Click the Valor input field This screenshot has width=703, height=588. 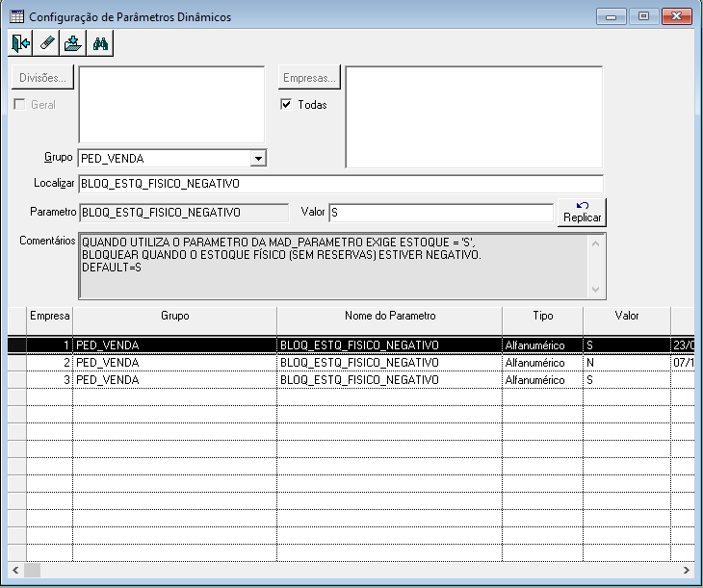pyautogui.click(x=441, y=213)
